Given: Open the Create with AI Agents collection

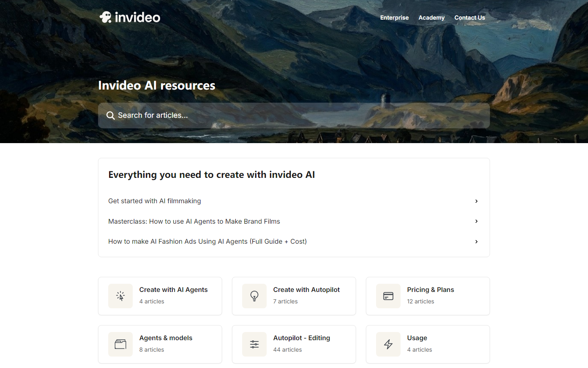Looking at the screenshot, I should [160, 296].
